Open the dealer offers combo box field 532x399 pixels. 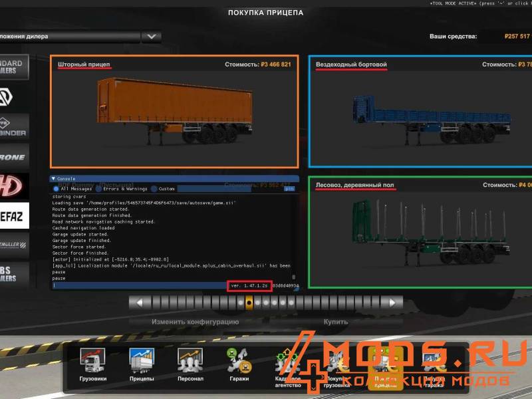70,37
